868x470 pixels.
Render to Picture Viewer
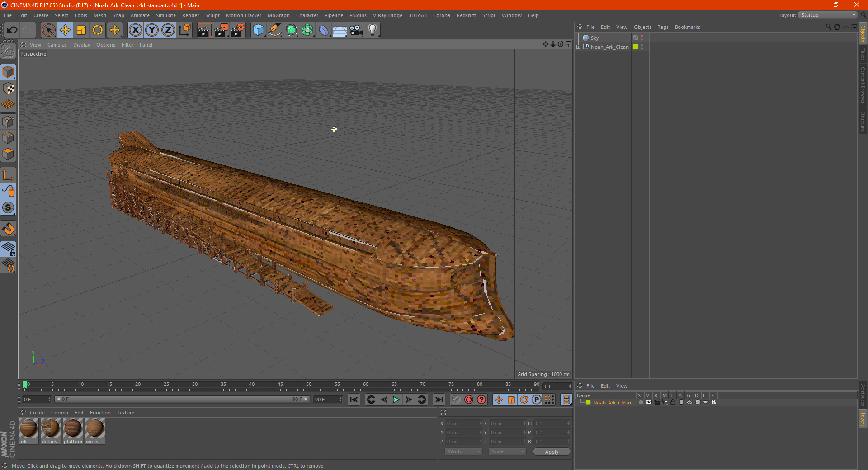[x=221, y=30]
